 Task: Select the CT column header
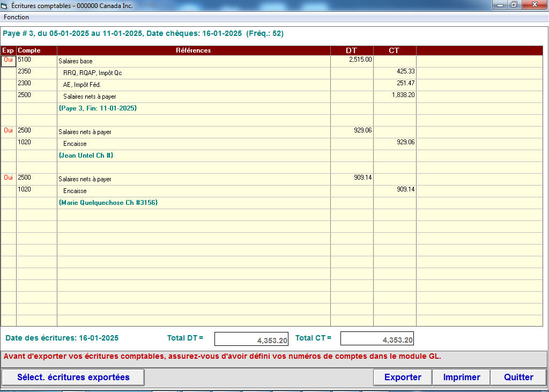pos(394,50)
